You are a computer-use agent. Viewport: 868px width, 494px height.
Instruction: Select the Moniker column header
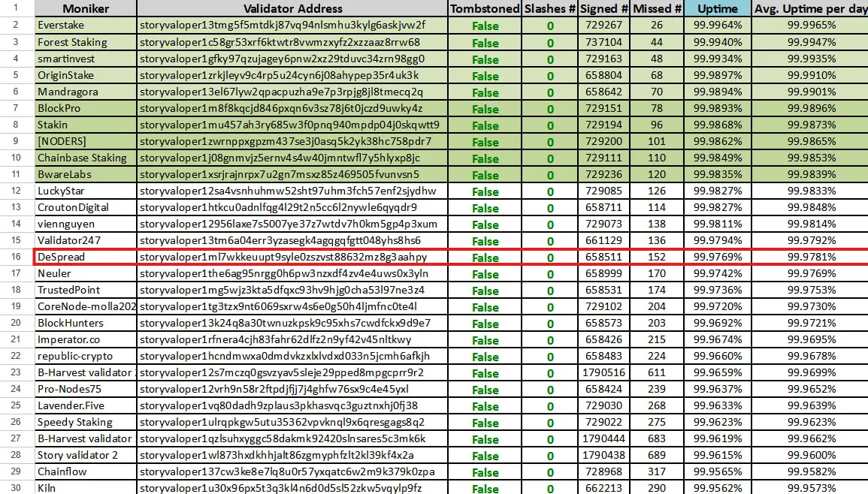pos(85,8)
